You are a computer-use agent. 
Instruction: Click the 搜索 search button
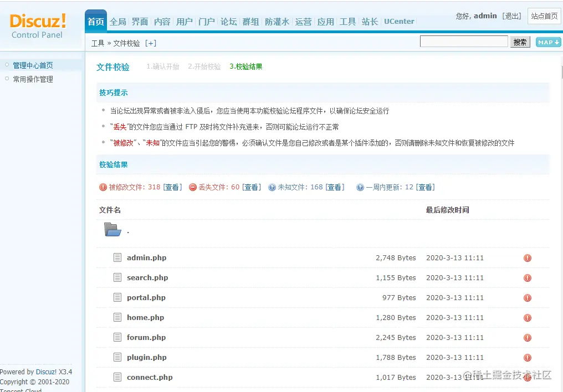coord(520,42)
